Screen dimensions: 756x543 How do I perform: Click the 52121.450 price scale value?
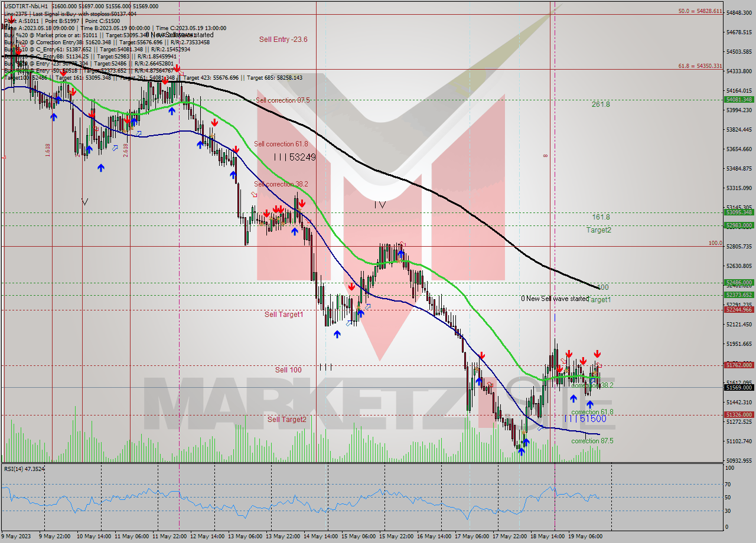pos(739,324)
